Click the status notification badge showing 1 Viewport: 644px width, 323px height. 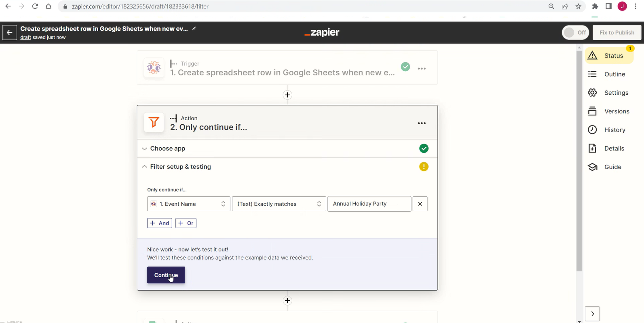630,49
